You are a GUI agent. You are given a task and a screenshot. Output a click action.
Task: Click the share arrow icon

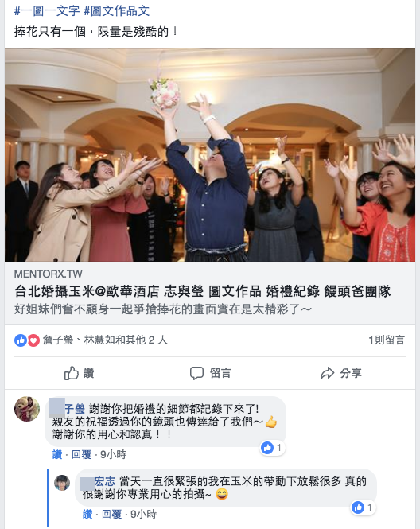tap(327, 373)
